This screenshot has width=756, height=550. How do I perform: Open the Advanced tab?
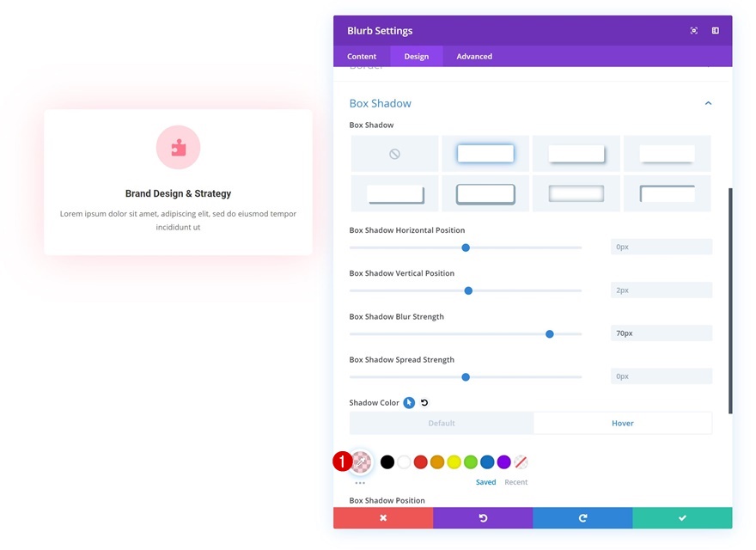(x=474, y=57)
